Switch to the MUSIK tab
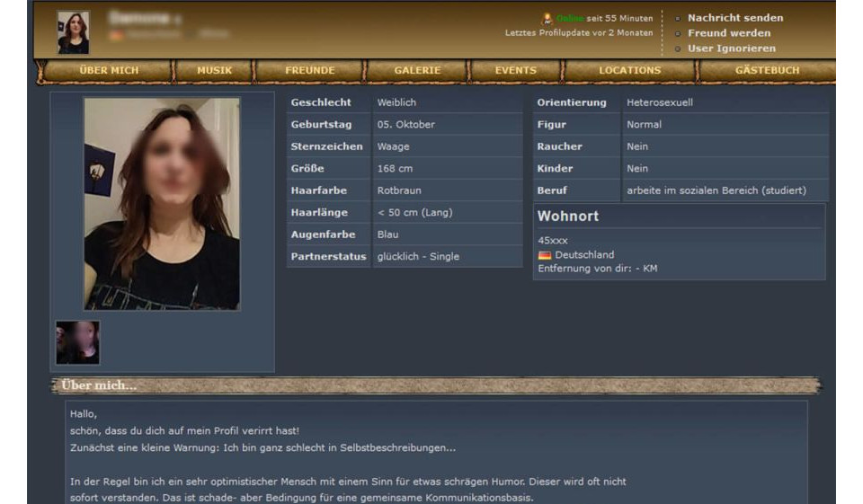 click(215, 70)
